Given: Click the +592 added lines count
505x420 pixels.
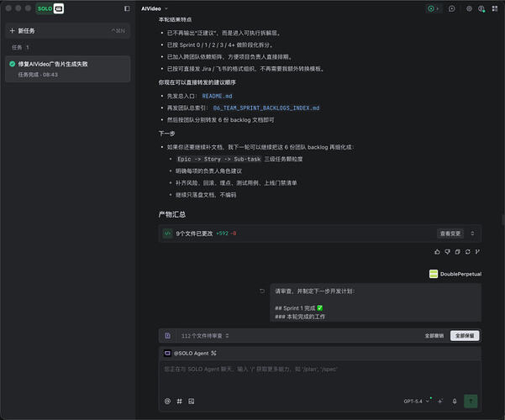Looking at the screenshot, I should tap(222, 234).
